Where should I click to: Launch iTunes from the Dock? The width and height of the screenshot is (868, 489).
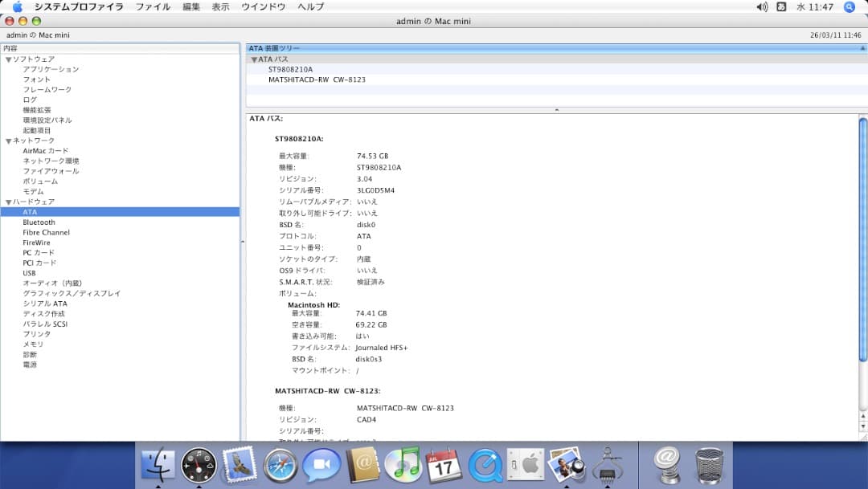pos(403,464)
